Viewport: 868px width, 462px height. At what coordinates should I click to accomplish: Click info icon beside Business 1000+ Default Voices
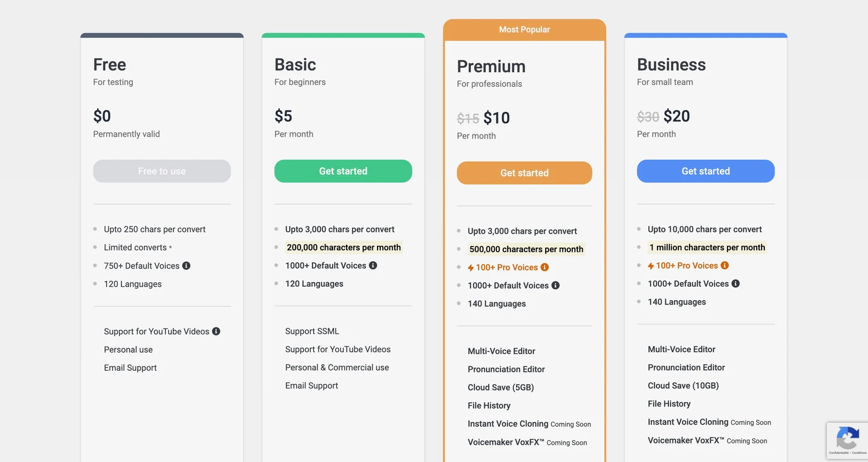click(x=736, y=283)
